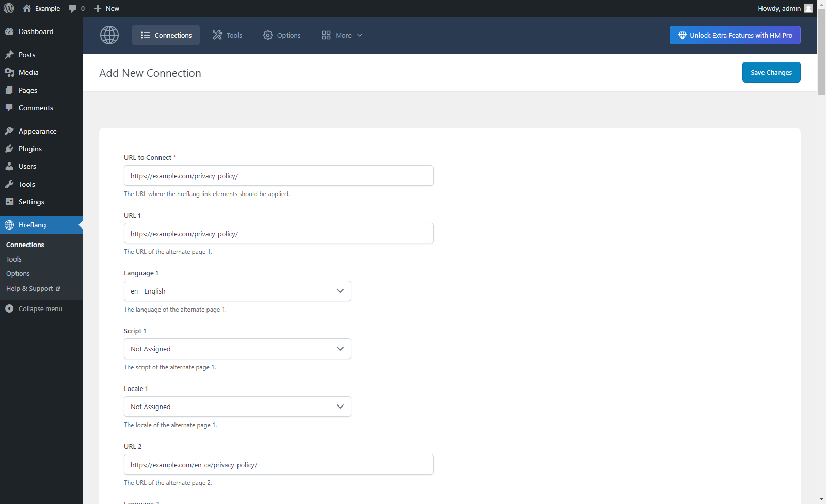Click the Plugins plug icon
826x504 pixels.
click(9, 149)
